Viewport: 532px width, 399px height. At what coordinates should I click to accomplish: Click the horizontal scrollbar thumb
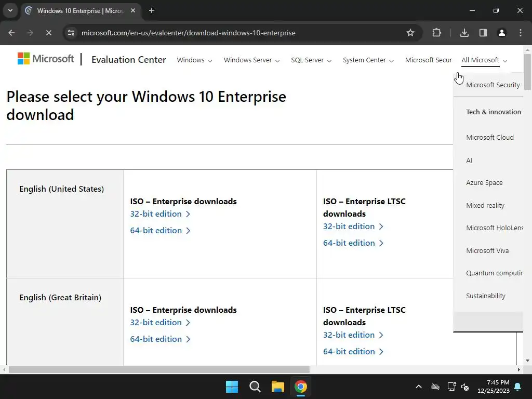[159, 369]
